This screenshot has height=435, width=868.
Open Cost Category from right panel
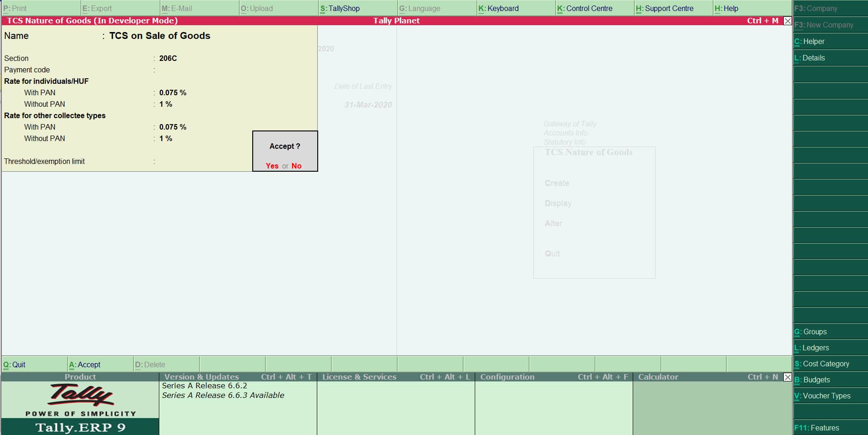click(830, 364)
